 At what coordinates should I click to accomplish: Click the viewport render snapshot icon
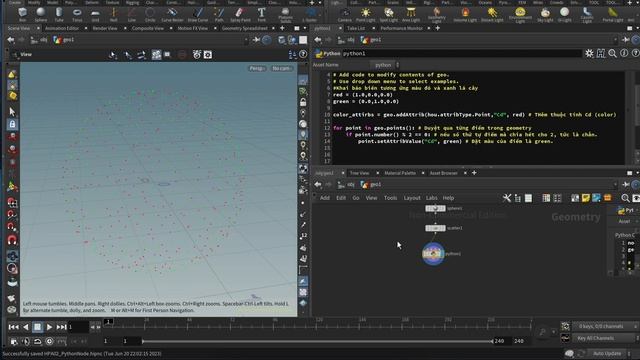[x=208, y=55]
